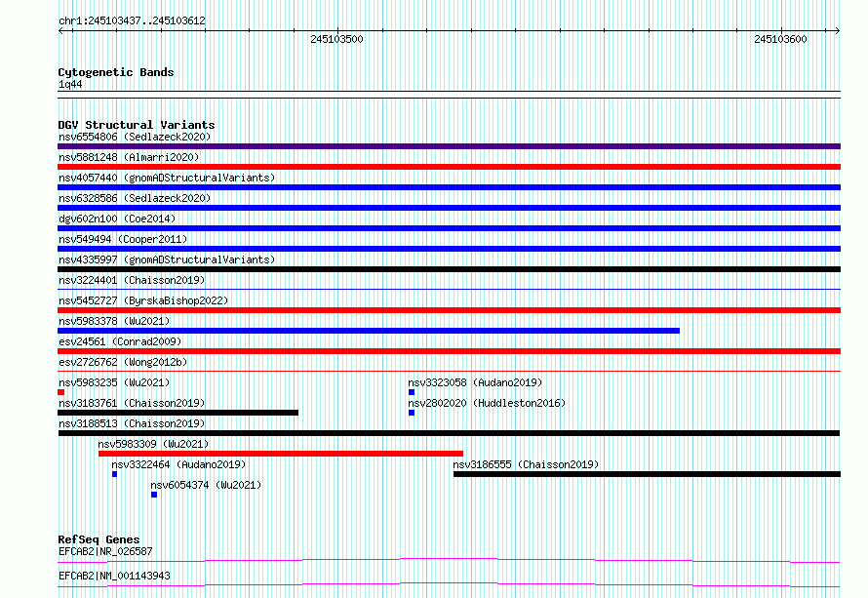Click ruler position label 245103600
The image size is (868, 598).
[780, 39]
